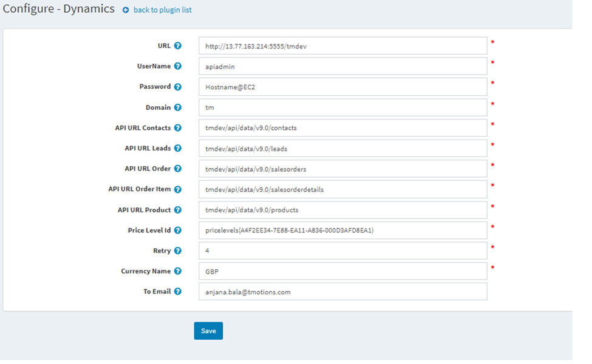Click the To Email help icon
The image size is (592, 364).
pyautogui.click(x=177, y=291)
